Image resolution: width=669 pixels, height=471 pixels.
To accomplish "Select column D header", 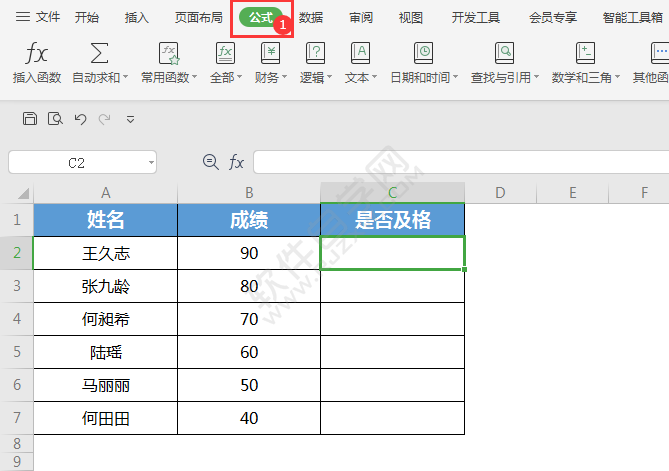I will pyautogui.click(x=500, y=193).
